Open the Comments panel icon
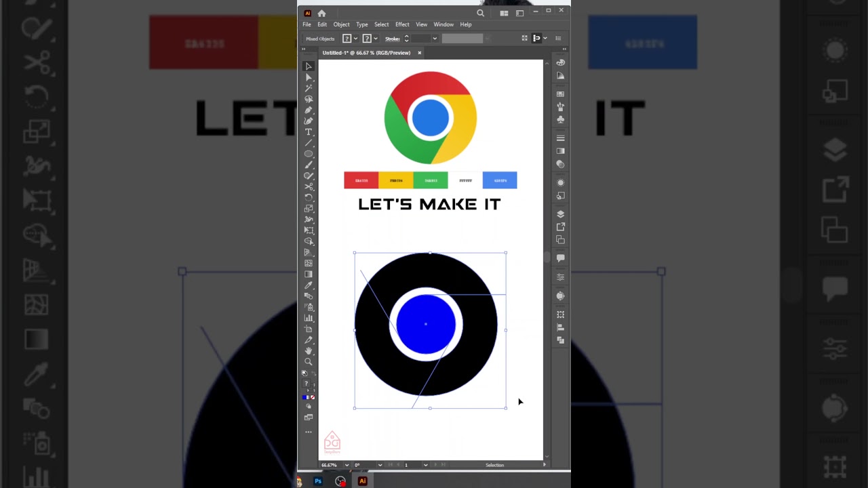The image size is (868, 488). coord(561,258)
